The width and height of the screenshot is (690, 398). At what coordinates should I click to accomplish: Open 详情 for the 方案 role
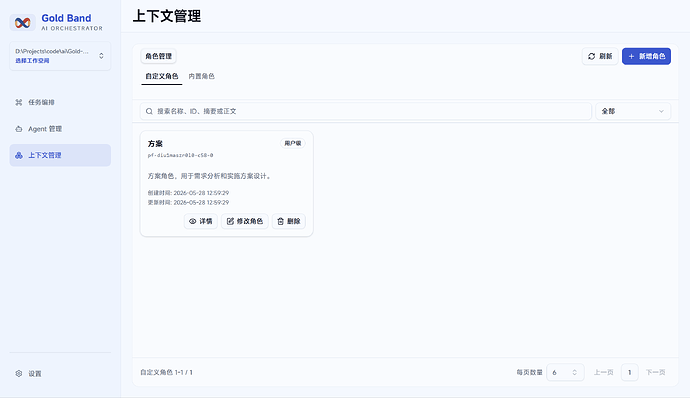(x=201, y=221)
